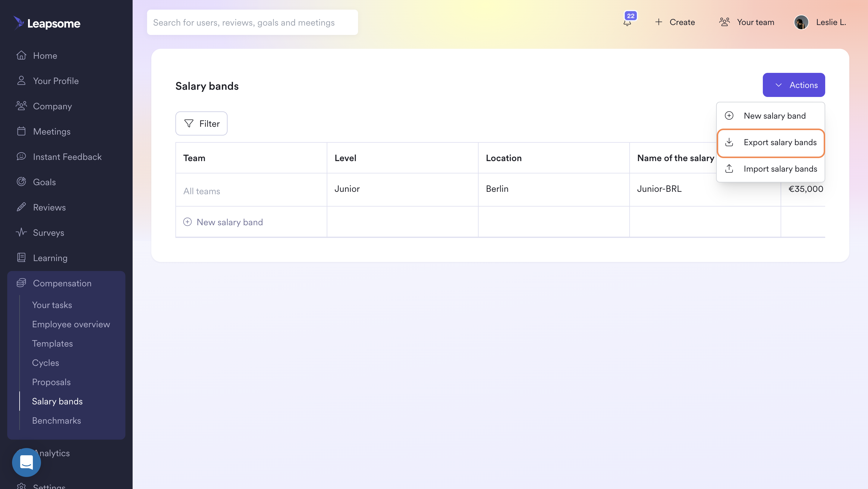Open Instant Feedback
868x489 pixels.
pos(68,157)
